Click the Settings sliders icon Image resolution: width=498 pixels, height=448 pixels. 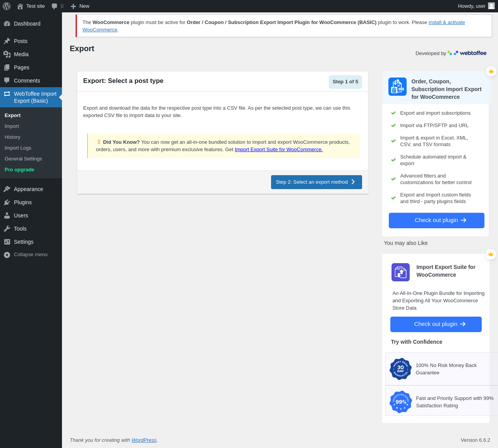(x=7, y=242)
